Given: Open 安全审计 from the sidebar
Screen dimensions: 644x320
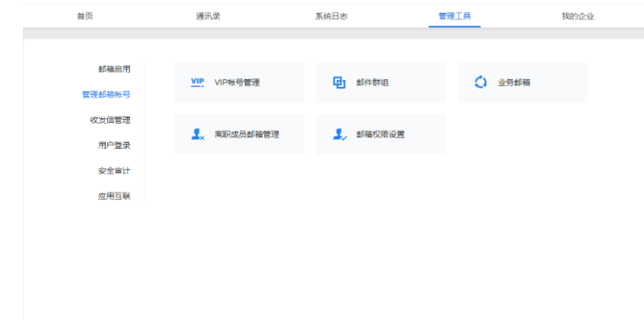Looking at the screenshot, I should pos(114,171).
